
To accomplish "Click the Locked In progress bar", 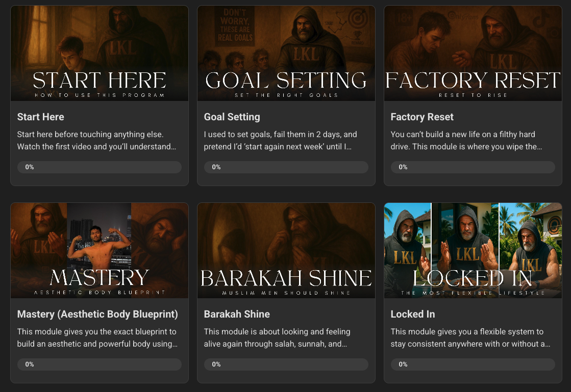I will point(473,364).
